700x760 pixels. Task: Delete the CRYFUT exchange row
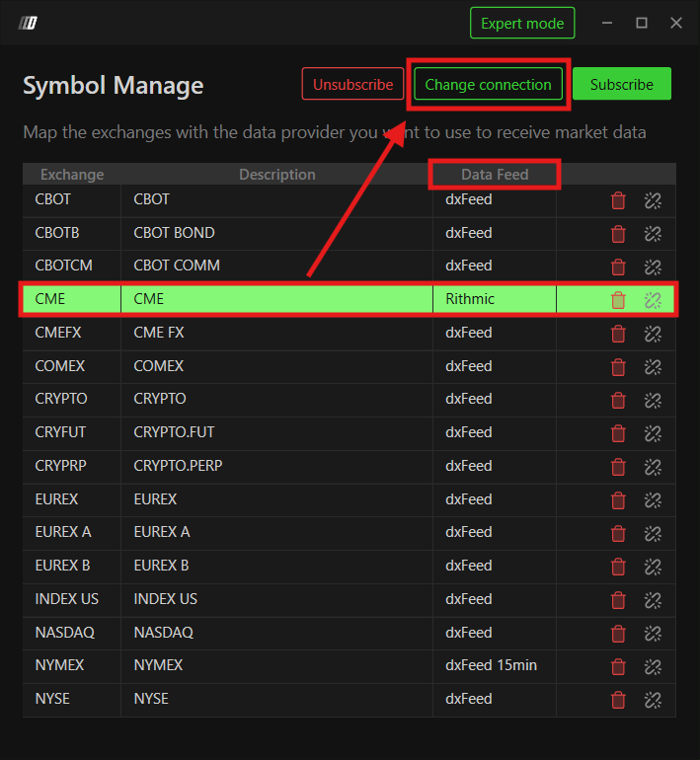pos(618,433)
